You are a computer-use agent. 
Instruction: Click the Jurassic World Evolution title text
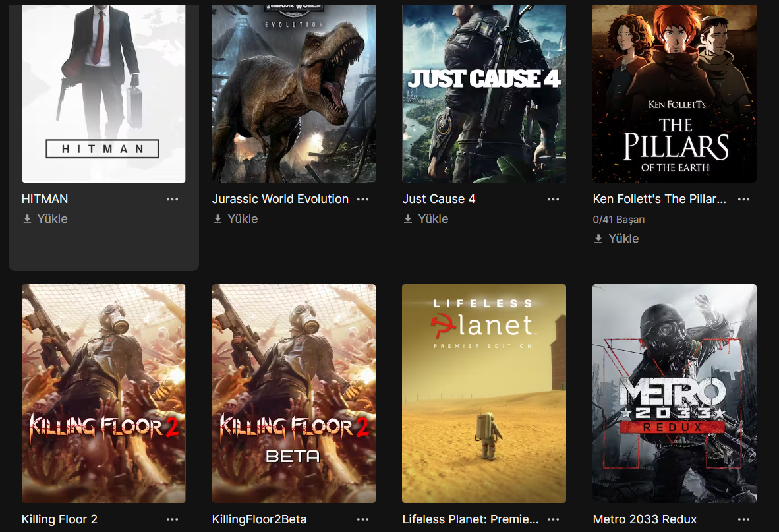[280, 199]
